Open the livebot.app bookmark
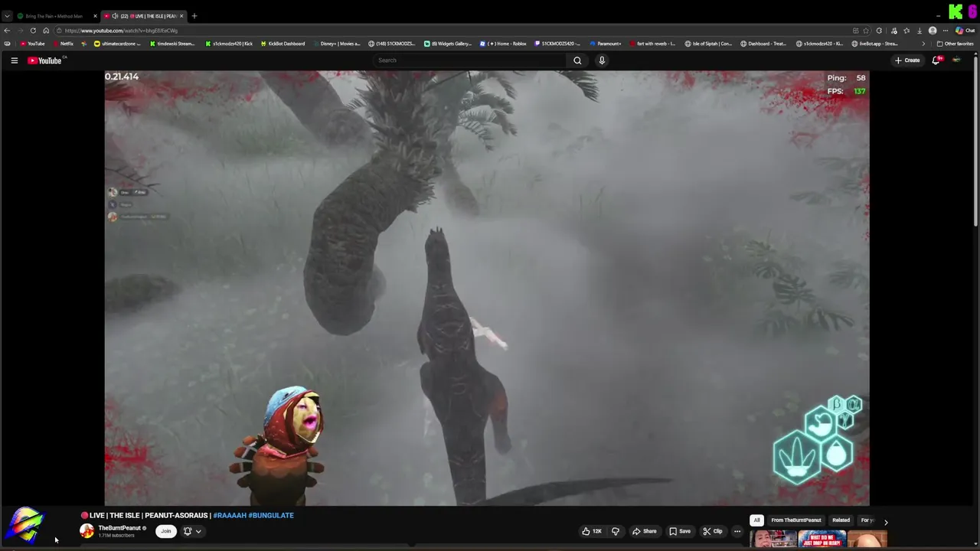Screen dimensions: 980x551 pyautogui.click(x=875, y=44)
